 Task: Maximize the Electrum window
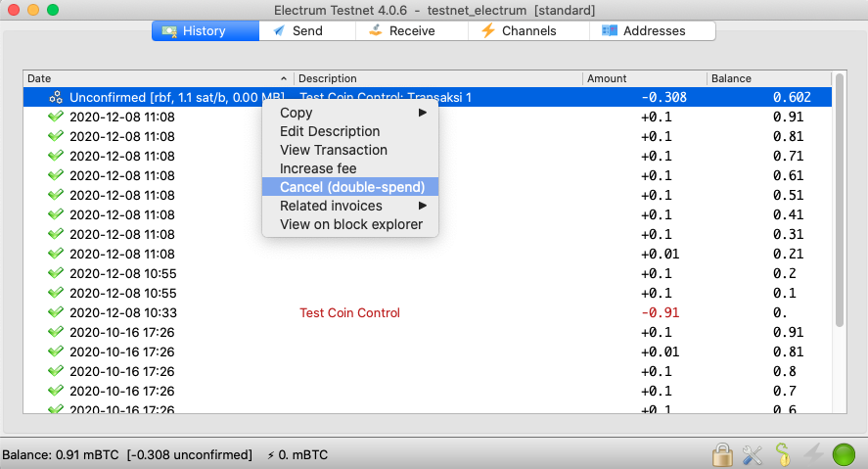tap(53, 10)
